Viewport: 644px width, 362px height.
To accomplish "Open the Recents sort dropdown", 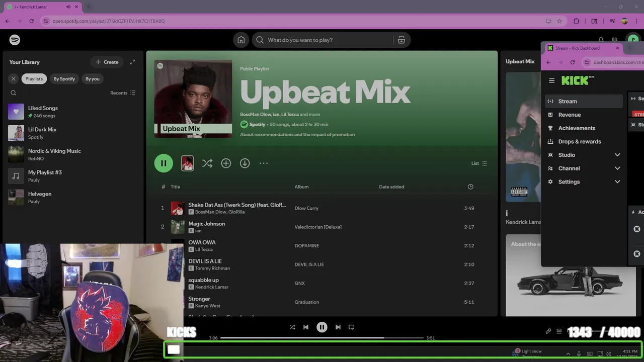I will point(123,93).
